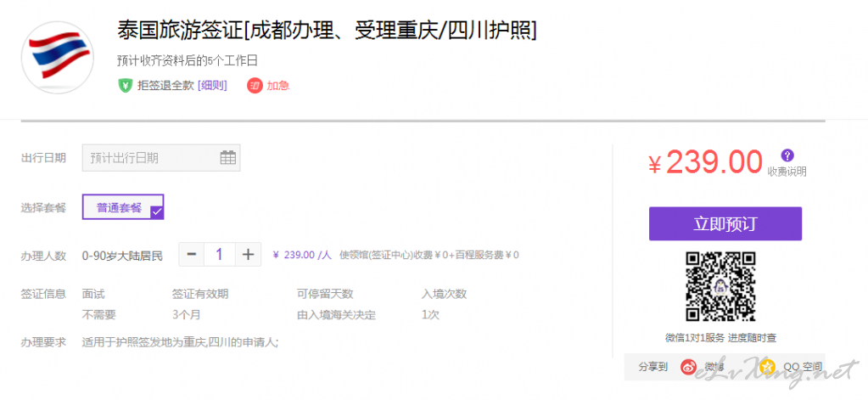
Task: Click the checkmark on 普通套餐 package
Action: 156,212
